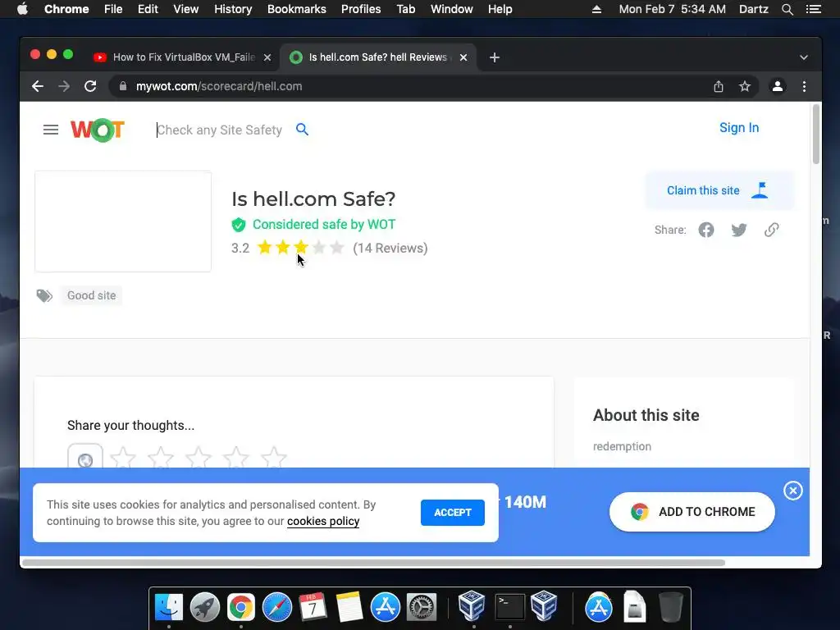The height and width of the screenshot is (630, 840).
Task: Click Chrome's forward arrow
Action: (64, 86)
